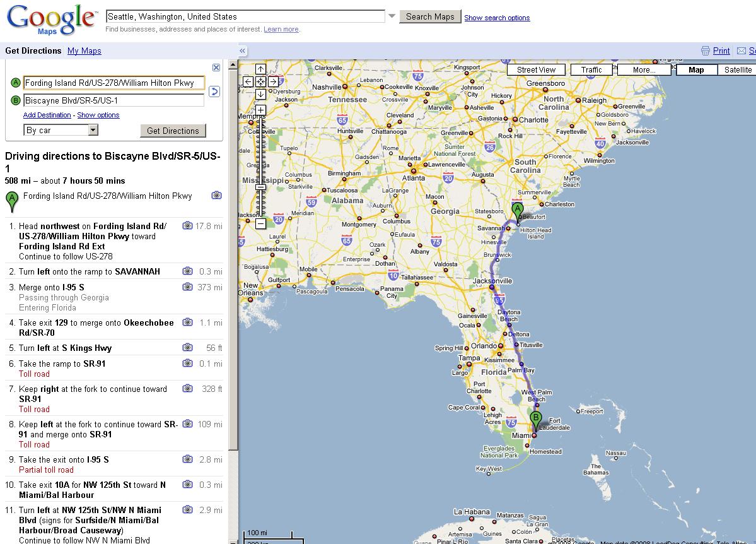
Task: Expand the search box suggestions arrow
Action: coord(392,16)
